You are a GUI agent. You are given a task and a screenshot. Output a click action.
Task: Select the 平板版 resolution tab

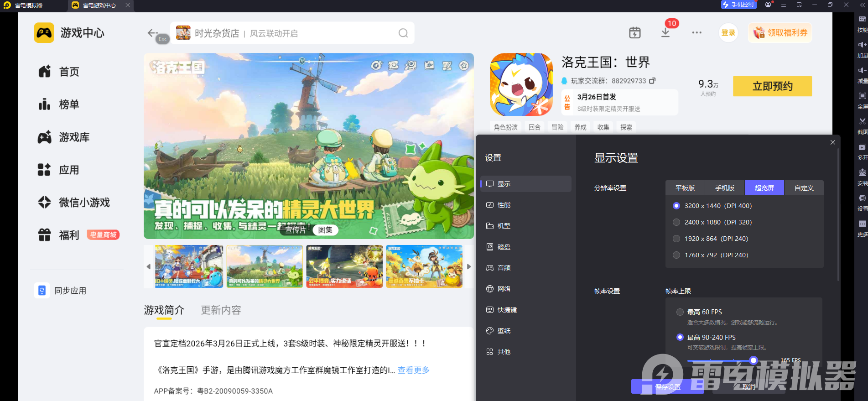point(685,188)
